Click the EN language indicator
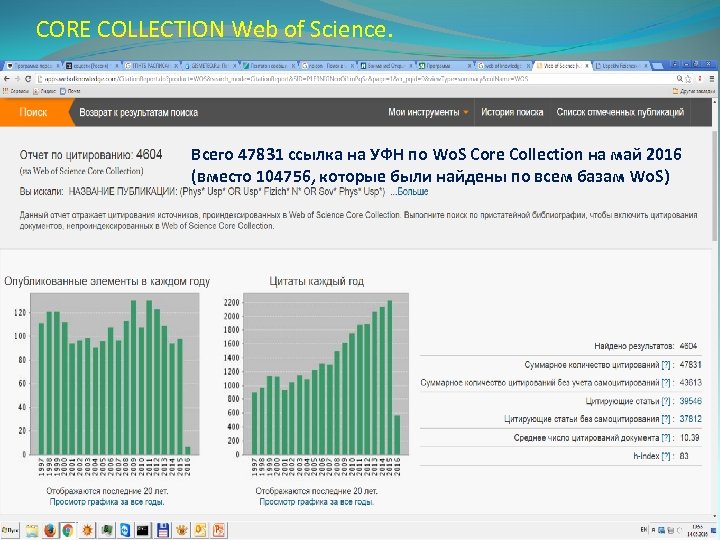 [644, 529]
